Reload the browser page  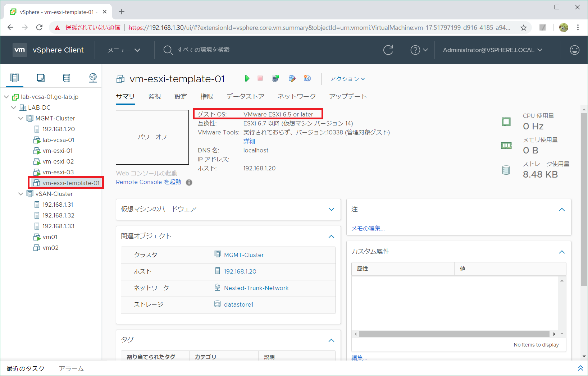coord(39,27)
